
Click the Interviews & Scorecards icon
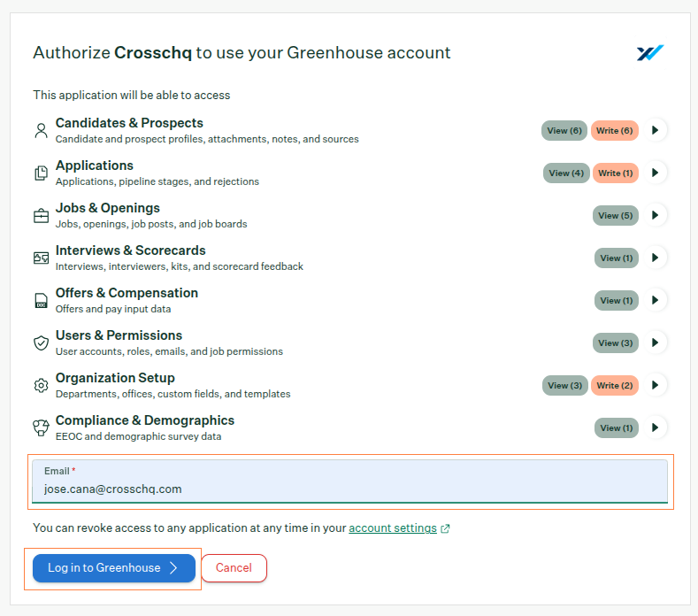pos(41,258)
